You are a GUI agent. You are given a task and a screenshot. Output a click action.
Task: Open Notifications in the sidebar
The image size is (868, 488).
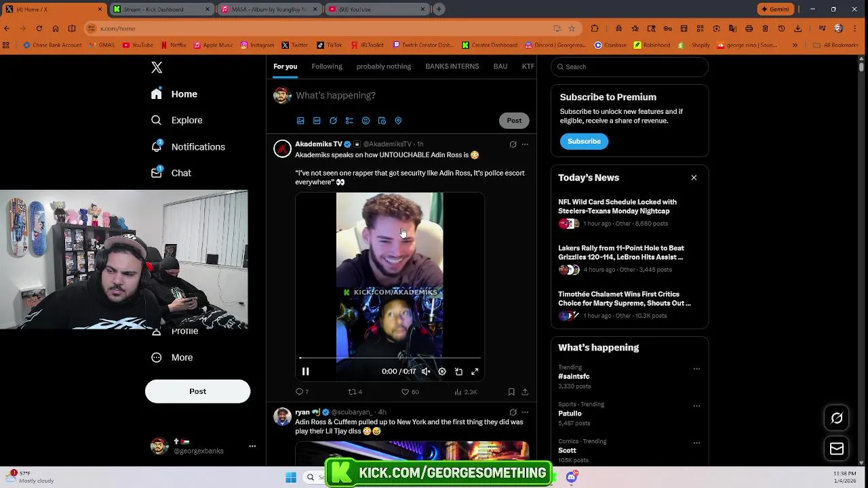[189, 146]
